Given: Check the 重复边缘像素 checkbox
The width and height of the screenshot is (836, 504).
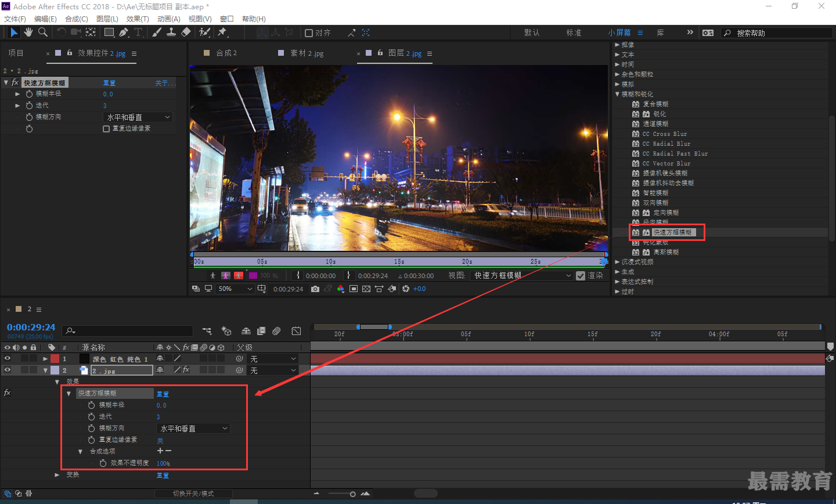Looking at the screenshot, I should click(106, 129).
